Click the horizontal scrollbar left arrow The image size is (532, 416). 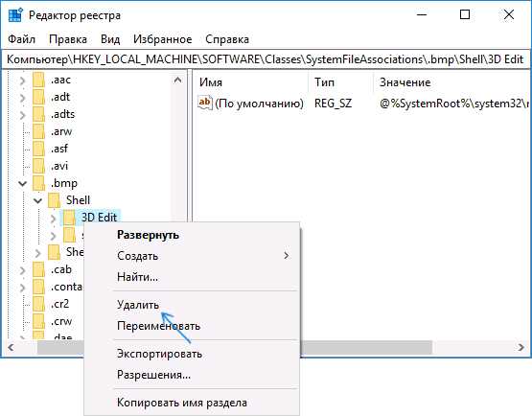pos(11,347)
